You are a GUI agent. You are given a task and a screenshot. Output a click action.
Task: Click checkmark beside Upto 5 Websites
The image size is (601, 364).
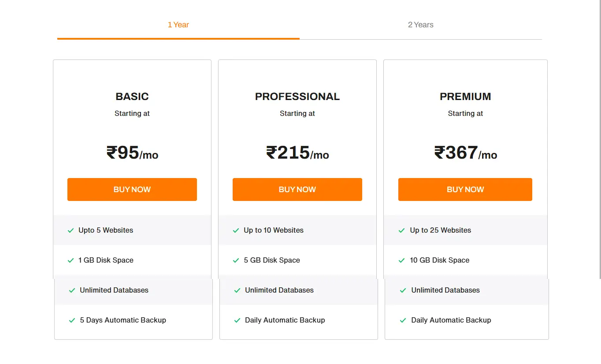(x=70, y=230)
